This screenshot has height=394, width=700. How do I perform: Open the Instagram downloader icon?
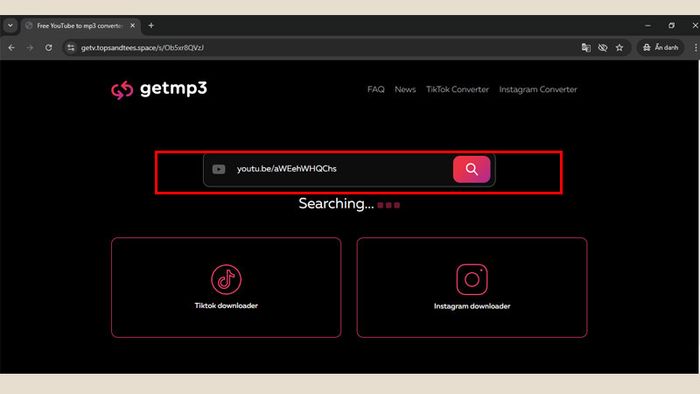point(472,279)
